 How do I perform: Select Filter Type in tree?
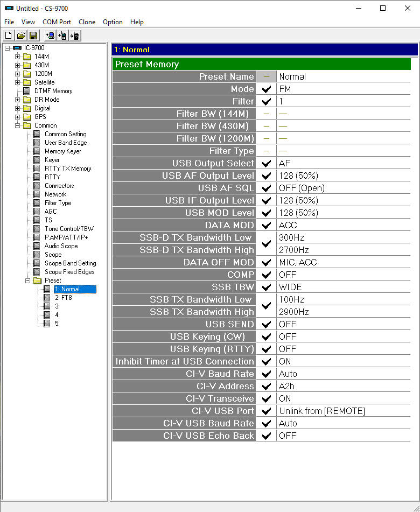tap(58, 203)
